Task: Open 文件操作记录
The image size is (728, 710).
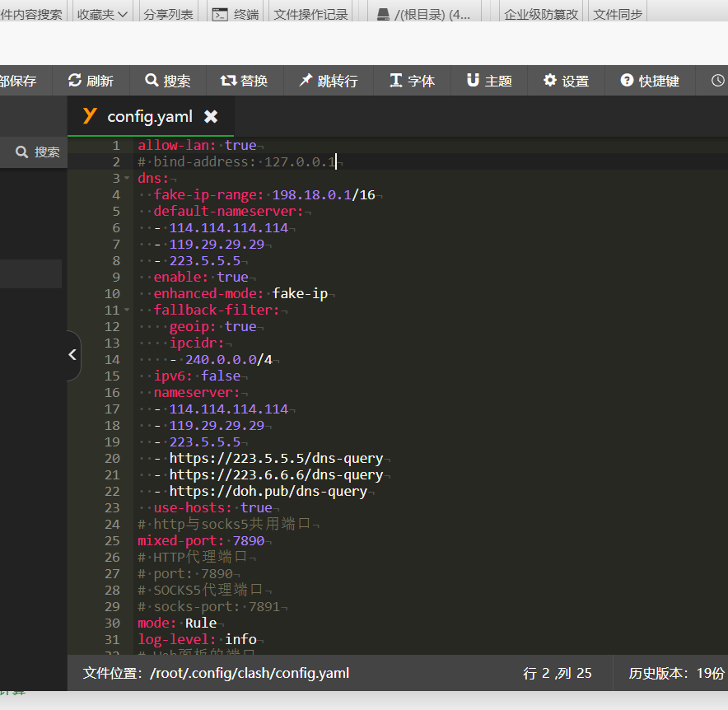Action: 310,14
